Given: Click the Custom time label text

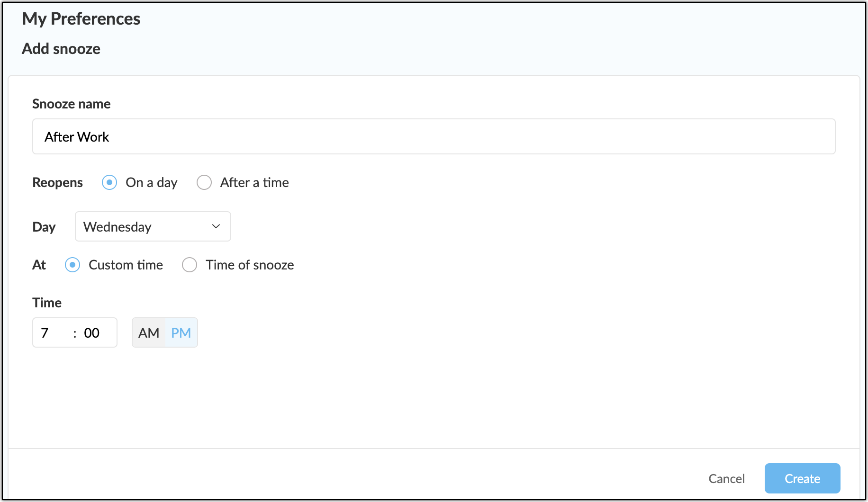Looking at the screenshot, I should pos(126,265).
